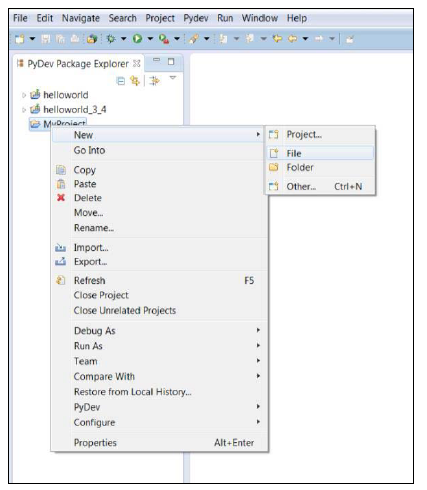Click the Search flashlight toolbar icon
The height and width of the screenshot is (490, 427).
(x=194, y=39)
